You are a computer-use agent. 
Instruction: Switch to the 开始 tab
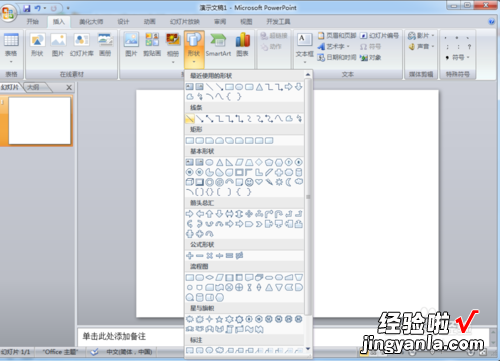(33, 22)
